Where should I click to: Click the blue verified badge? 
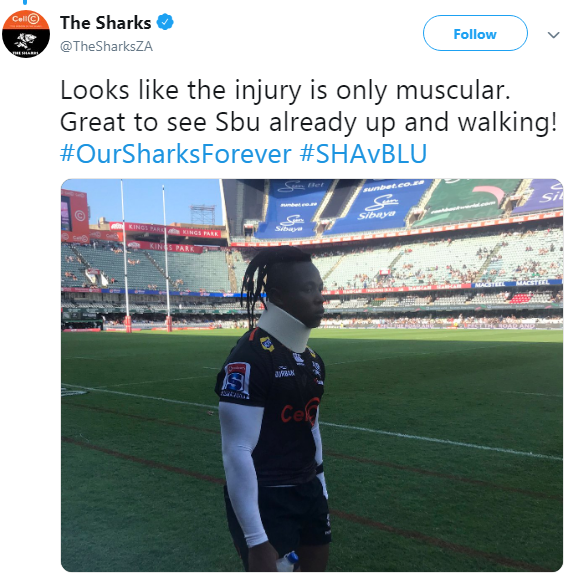(x=165, y=22)
